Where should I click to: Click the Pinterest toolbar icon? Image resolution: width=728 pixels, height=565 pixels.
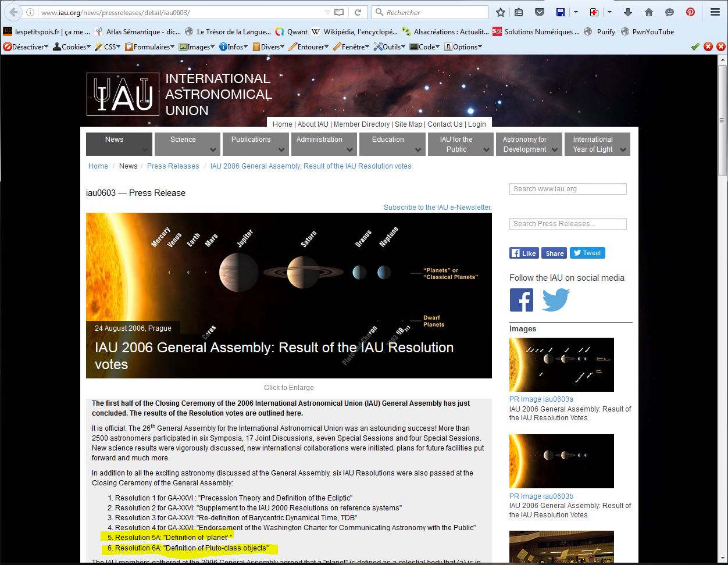[x=690, y=12]
